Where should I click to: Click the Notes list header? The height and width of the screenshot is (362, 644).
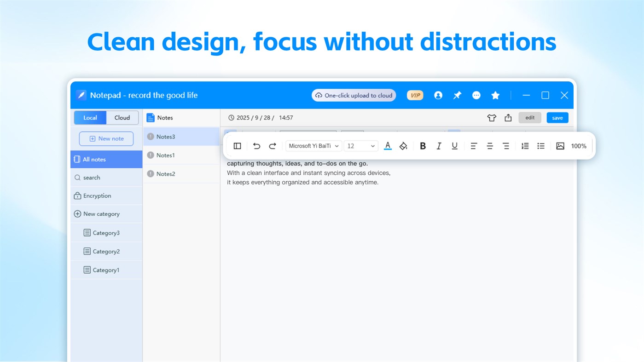(181, 118)
